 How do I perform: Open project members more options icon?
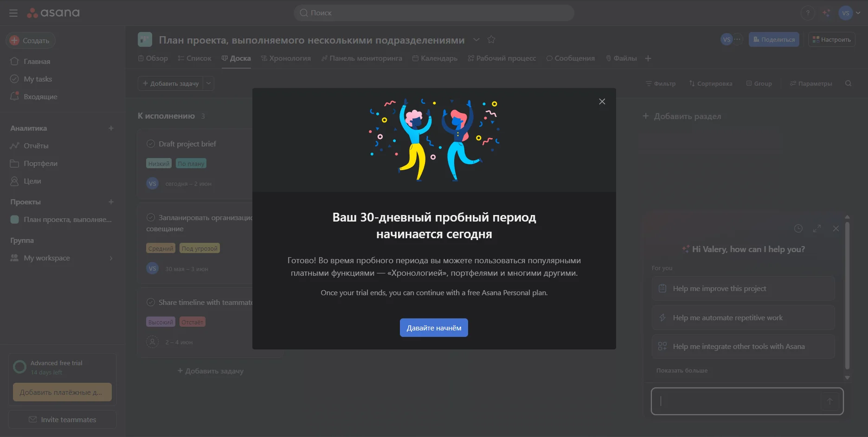click(x=737, y=39)
